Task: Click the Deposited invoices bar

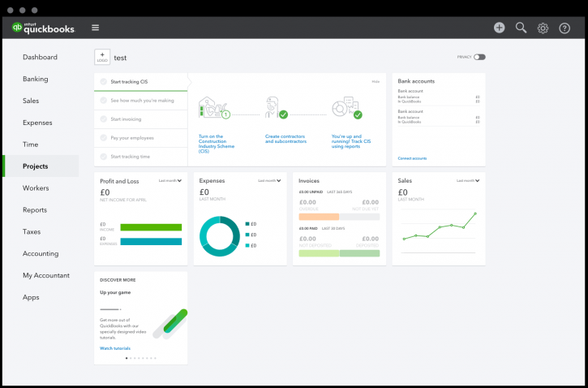Action: [359, 253]
